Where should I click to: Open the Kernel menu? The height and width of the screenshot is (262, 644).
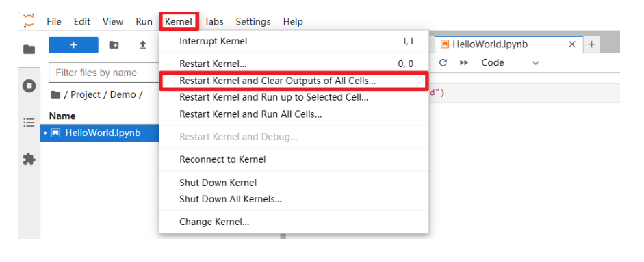[179, 21]
